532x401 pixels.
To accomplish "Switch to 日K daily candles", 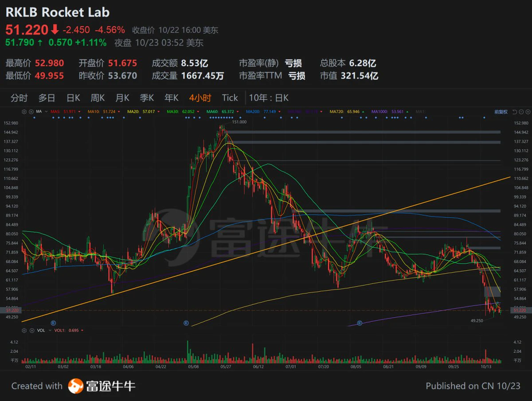I will click(73, 98).
